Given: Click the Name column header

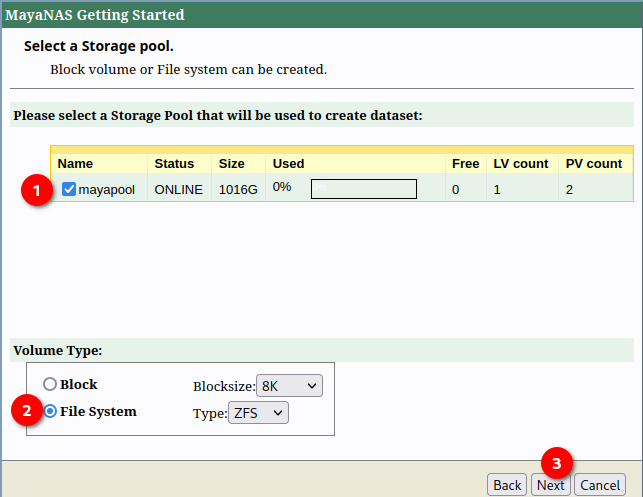Looking at the screenshot, I should tap(75, 163).
